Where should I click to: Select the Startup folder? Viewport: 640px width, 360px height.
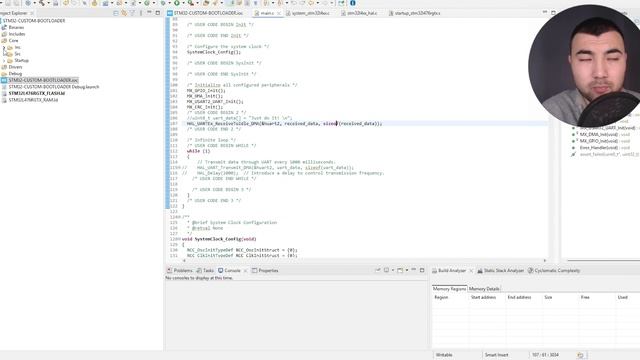click(x=21, y=60)
